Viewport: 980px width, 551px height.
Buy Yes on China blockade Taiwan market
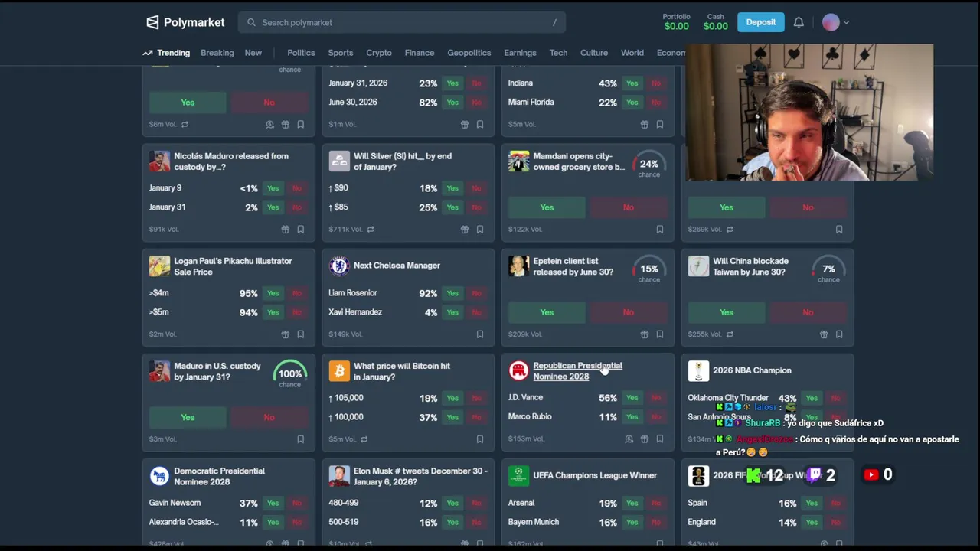[x=727, y=312]
